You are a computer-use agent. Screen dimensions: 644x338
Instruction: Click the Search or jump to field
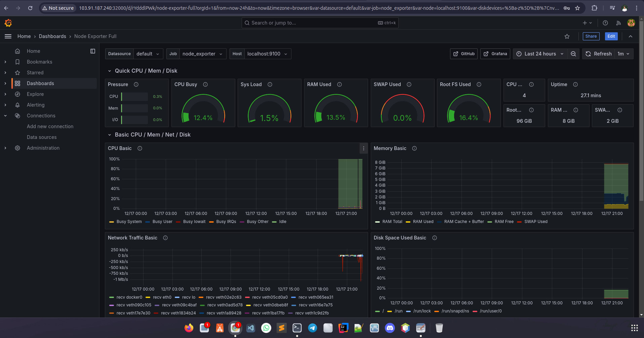(319, 23)
